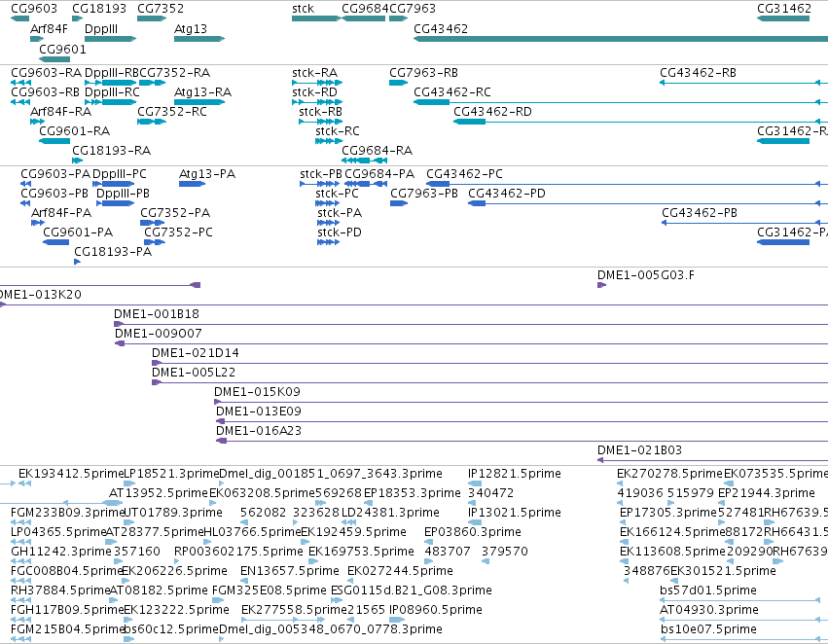Select protein Atg13-PA
The image size is (828, 644).
click(x=192, y=184)
